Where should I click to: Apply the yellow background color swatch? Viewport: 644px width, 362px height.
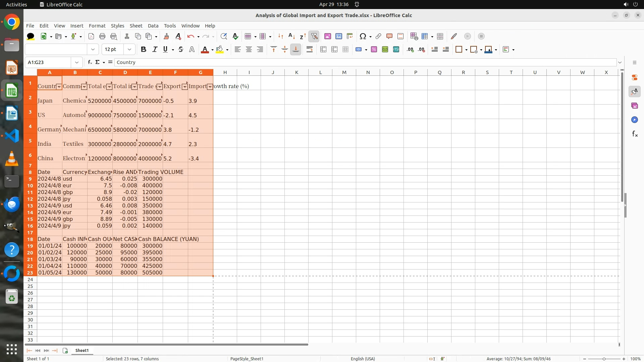tap(219, 50)
